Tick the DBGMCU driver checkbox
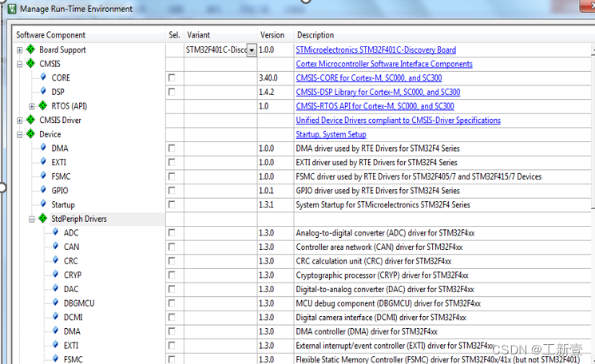Screen dimensions: 595x364 coord(172,303)
